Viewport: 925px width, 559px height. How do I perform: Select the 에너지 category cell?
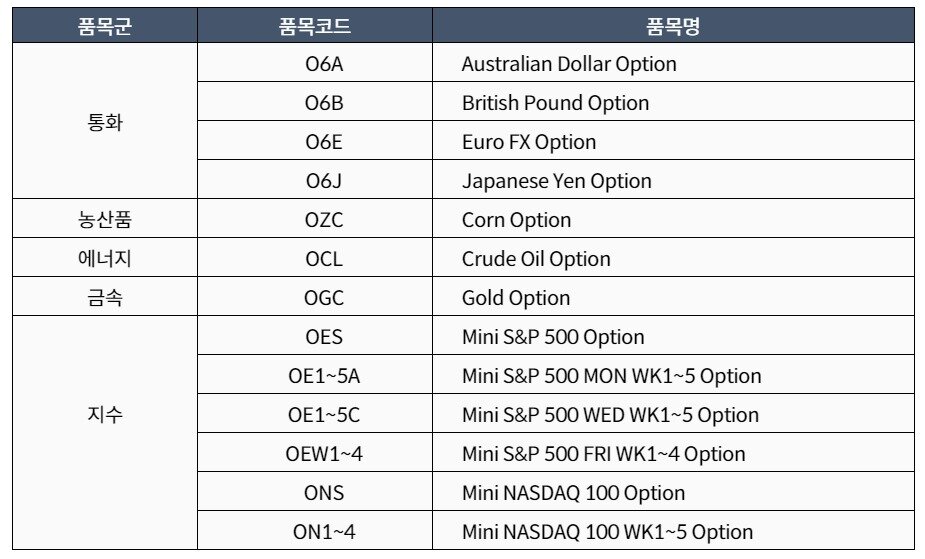[105, 259]
